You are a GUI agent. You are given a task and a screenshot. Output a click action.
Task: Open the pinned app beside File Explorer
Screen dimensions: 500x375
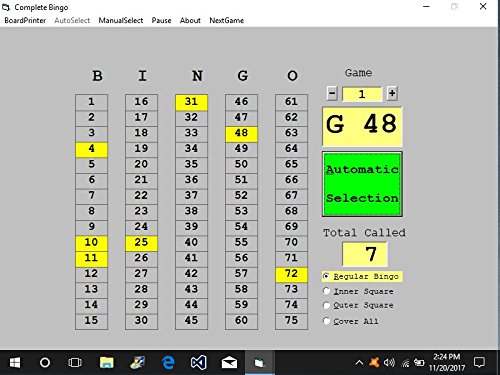click(137, 363)
